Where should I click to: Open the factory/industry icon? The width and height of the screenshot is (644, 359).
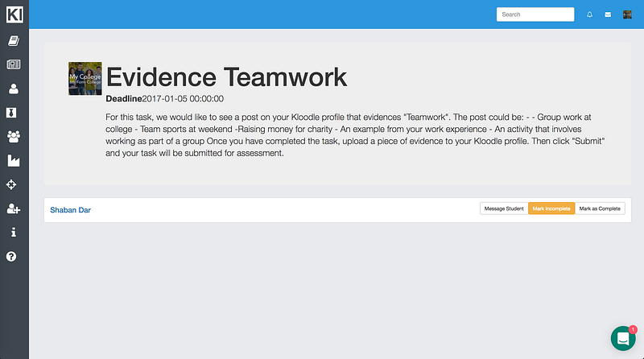14,161
